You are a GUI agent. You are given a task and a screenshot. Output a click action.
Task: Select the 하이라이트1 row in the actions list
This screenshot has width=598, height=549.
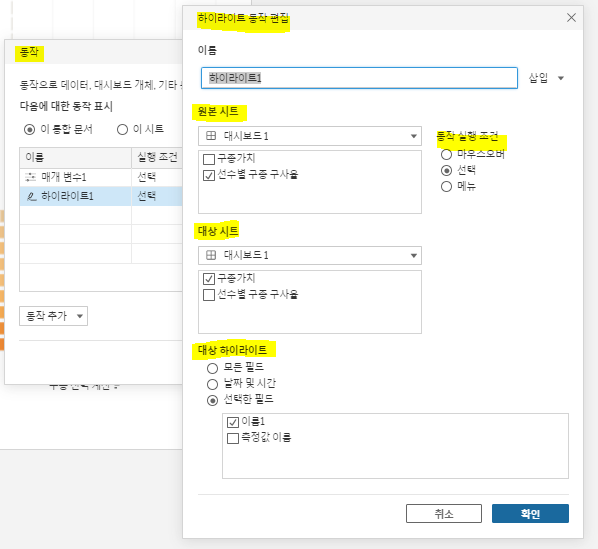[x=101, y=196]
